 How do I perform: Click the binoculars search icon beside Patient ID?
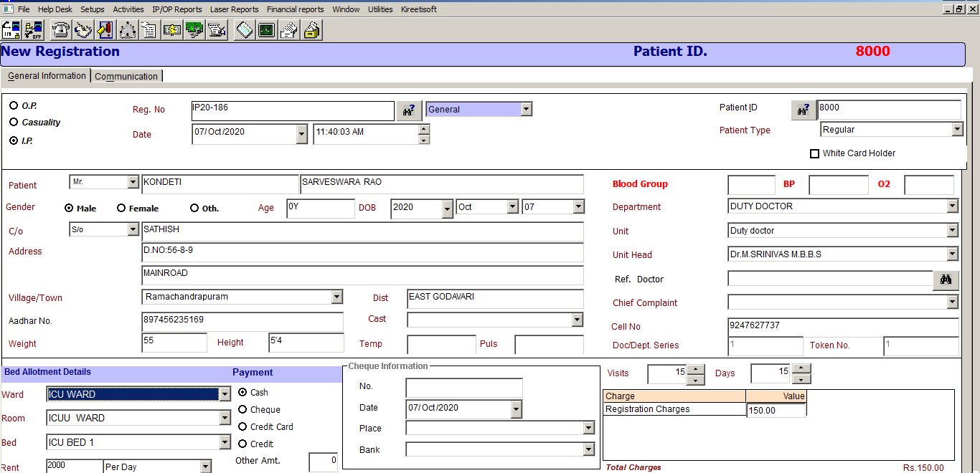pyautogui.click(x=804, y=110)
